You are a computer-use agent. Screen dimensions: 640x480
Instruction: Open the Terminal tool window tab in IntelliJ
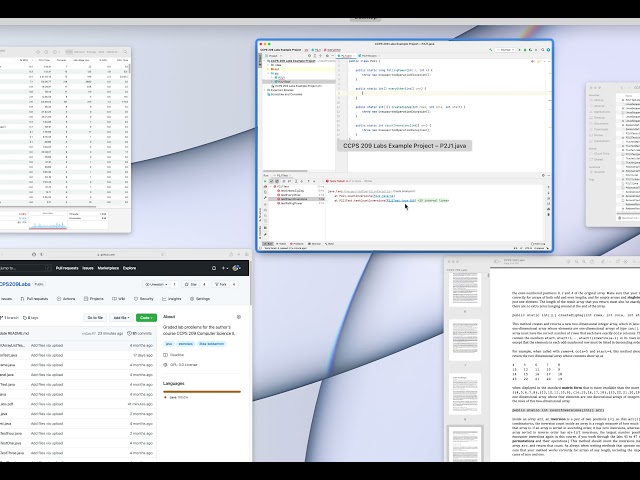[314, 244]
